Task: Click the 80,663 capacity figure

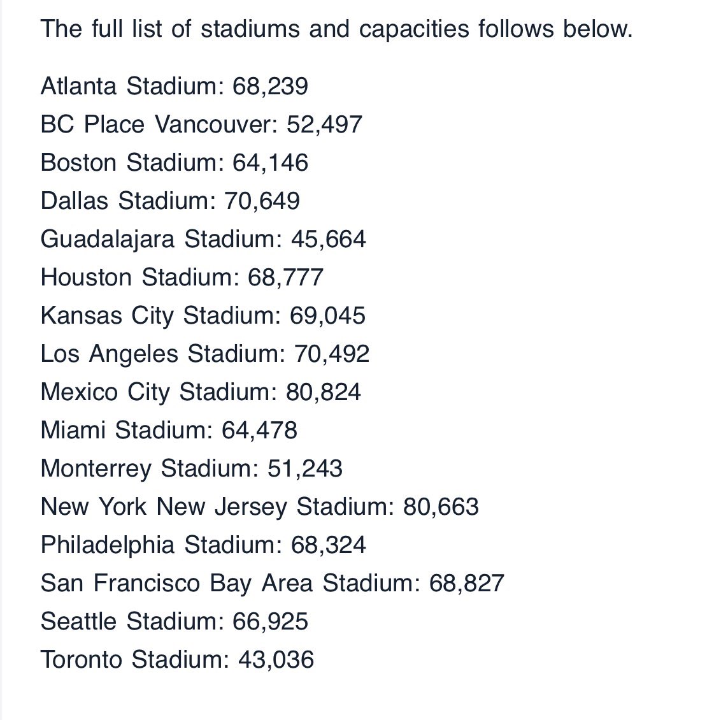Action: 441,507
